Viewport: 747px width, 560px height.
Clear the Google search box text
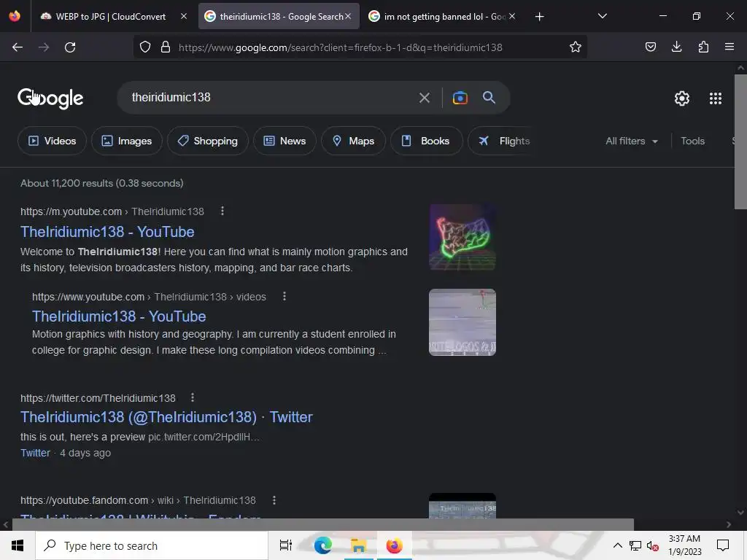point(424,98)
